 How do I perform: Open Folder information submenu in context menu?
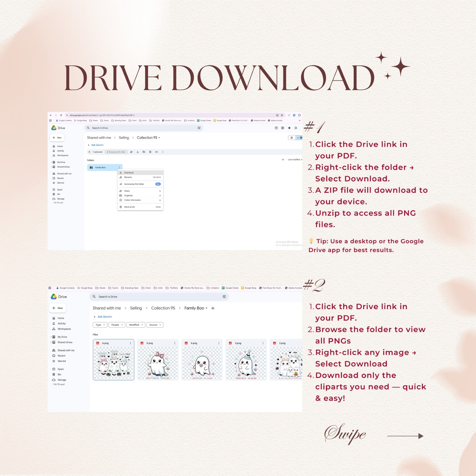pyautogui.click(x=140, y=200)
